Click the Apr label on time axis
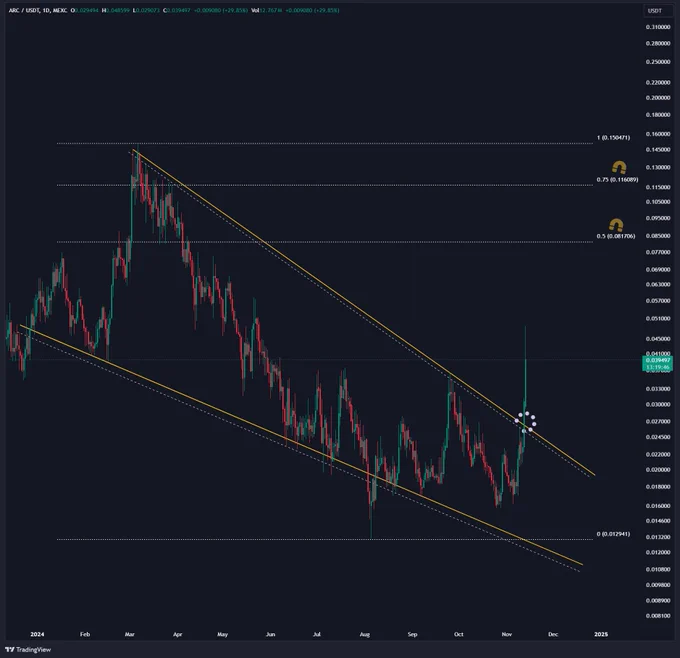 [x=177, y=634]
